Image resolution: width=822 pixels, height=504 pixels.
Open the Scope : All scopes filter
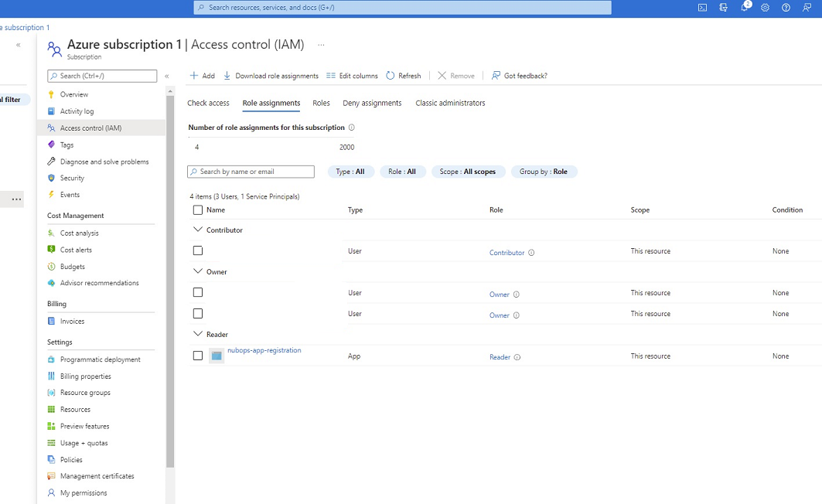click(468, 172)
